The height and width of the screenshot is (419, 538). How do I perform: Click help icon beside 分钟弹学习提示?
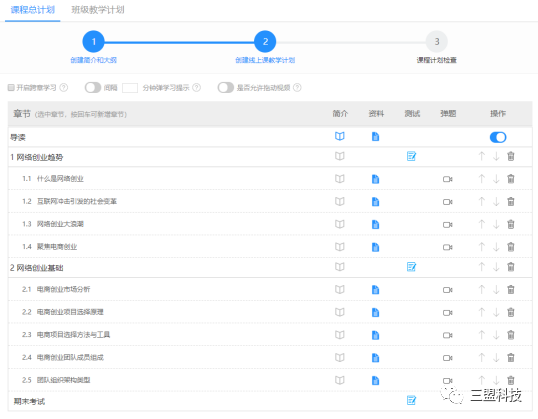pos(196,88)
